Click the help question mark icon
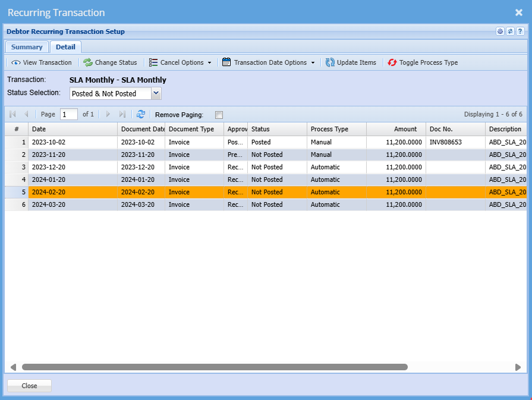 click(x=520, y=32)
